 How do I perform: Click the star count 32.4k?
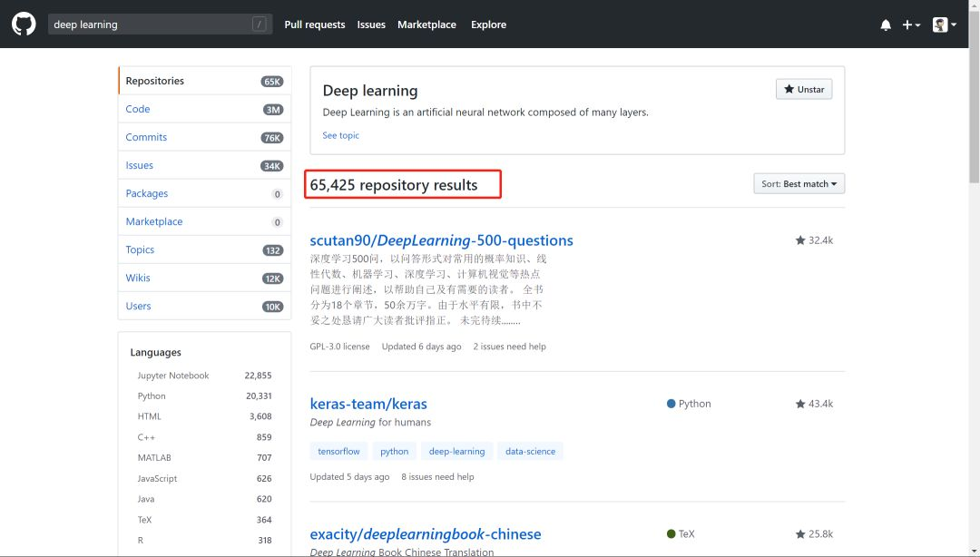(814, 240)
